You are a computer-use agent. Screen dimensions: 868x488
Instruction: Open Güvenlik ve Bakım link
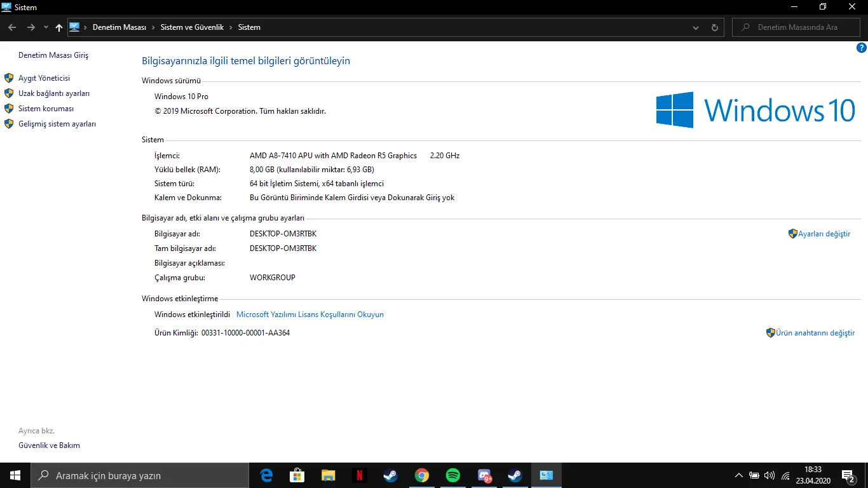pyautogui.click(x=49, y=445)
